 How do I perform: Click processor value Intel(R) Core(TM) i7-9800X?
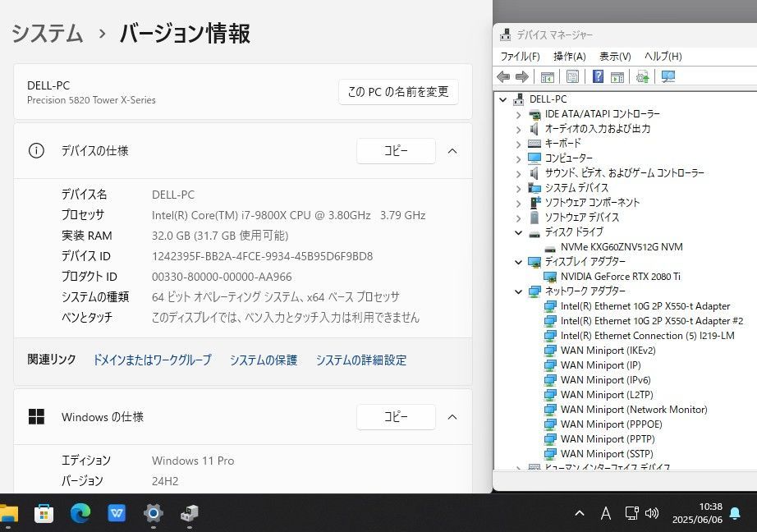tap(288, 215)
